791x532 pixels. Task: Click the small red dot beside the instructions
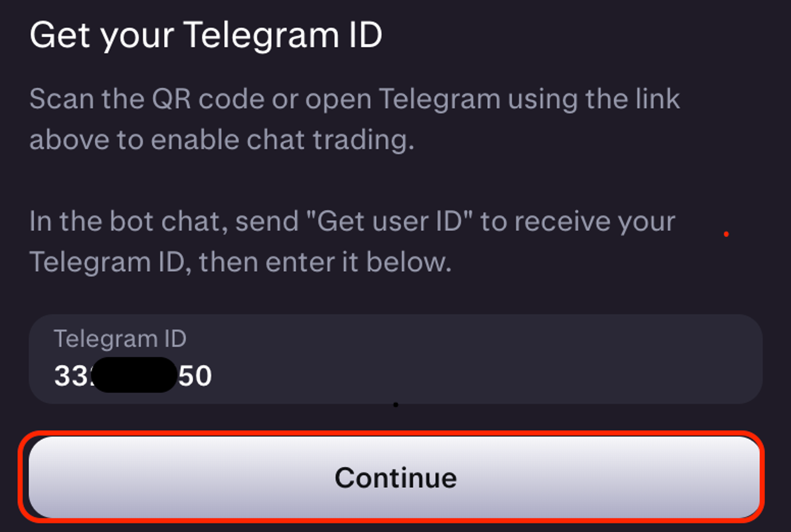point(726,234)
